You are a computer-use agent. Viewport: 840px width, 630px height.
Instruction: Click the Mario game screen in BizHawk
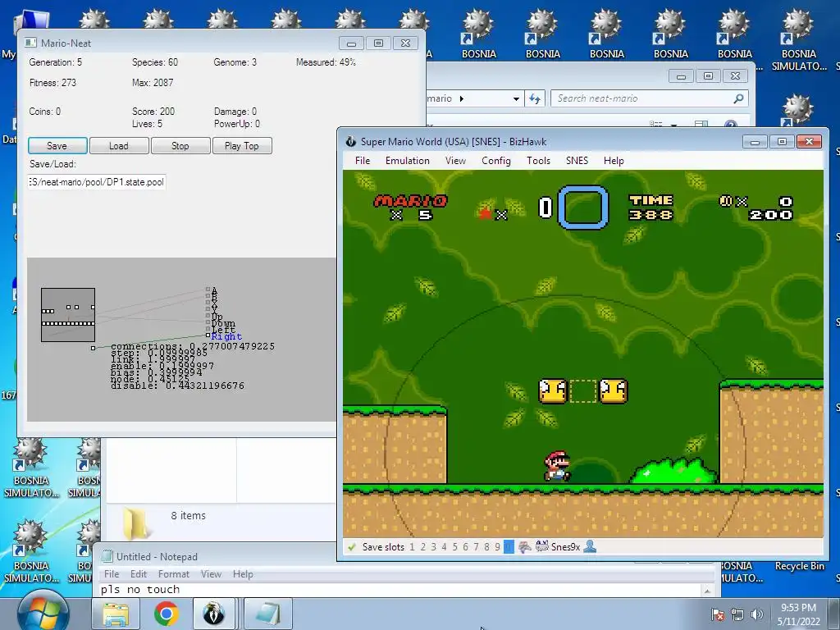pos(583,354)
